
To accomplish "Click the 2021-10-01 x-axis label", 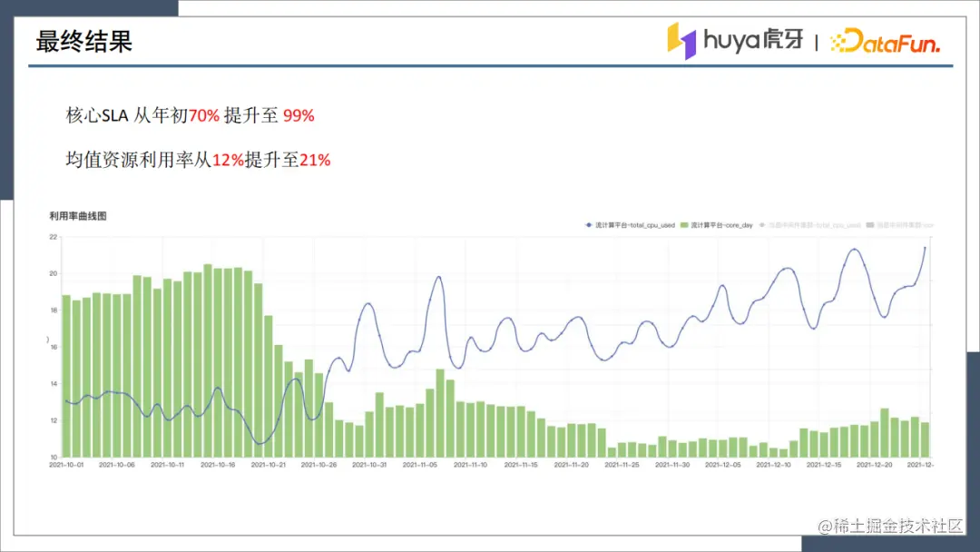I will tap(66, 465).
